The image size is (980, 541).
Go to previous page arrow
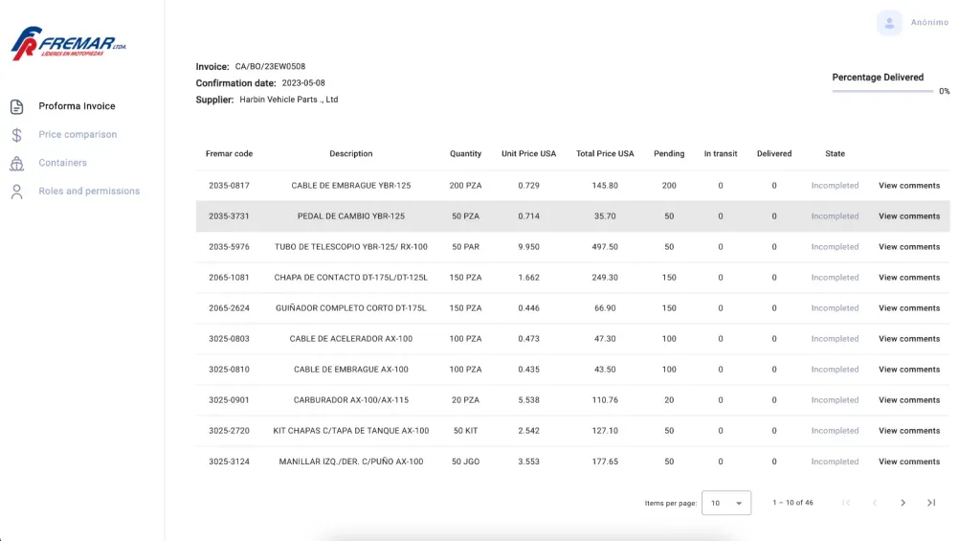(875, 503)
